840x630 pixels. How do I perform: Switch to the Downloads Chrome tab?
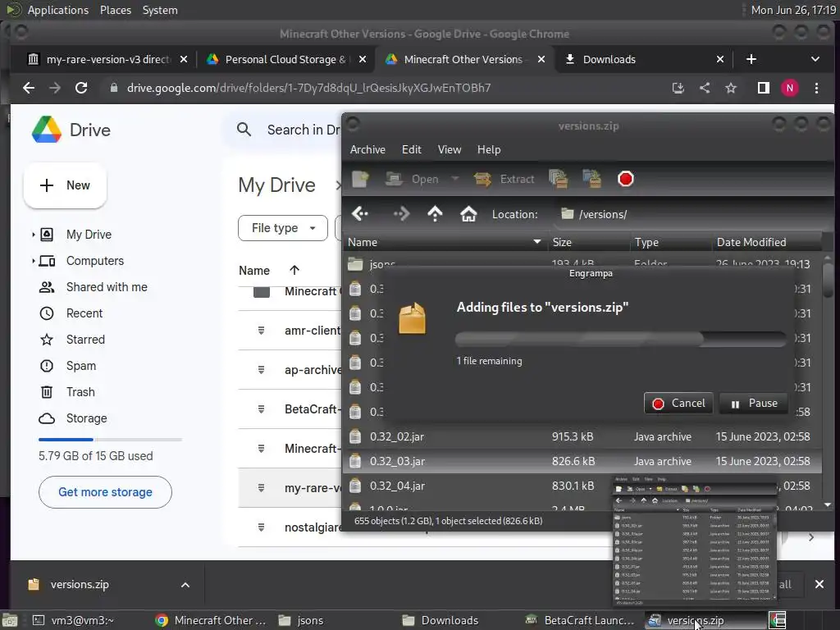tap(643, 59)
